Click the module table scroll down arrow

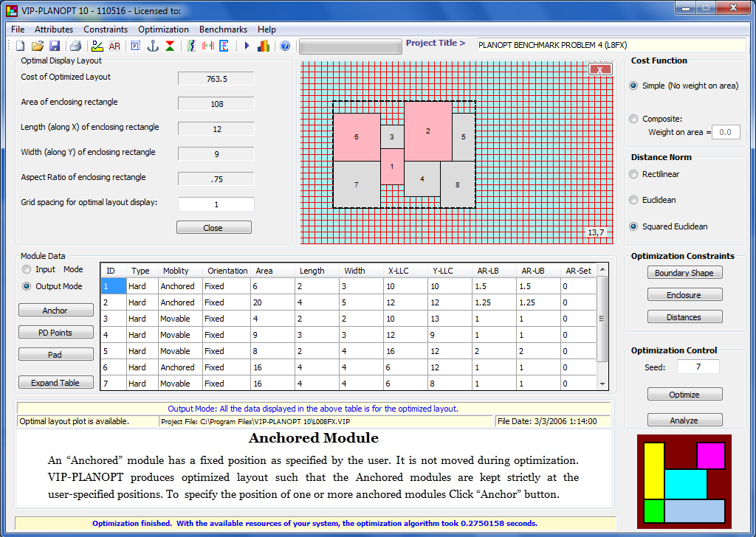(x=603, y=384)
